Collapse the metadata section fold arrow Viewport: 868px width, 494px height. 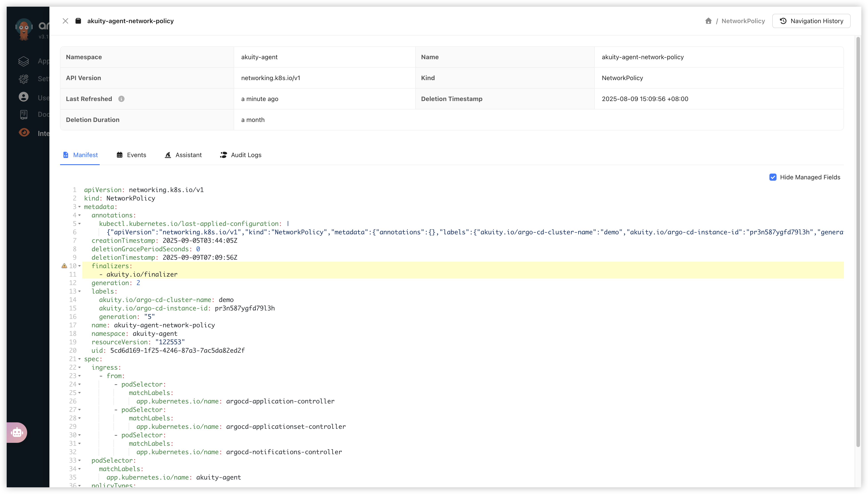[x=79, y=207]
